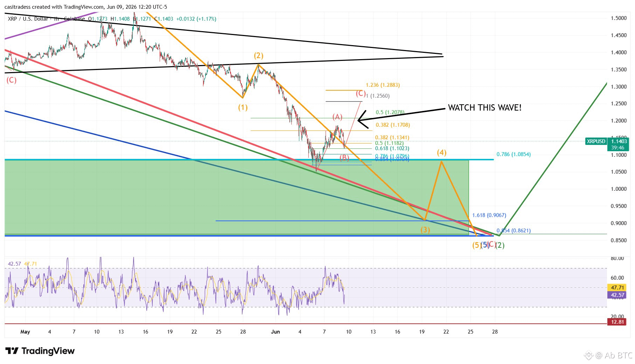Click the chart caption with Jun 09, 2026 date
Screen dimensions: 635x364
click(86, 7)
